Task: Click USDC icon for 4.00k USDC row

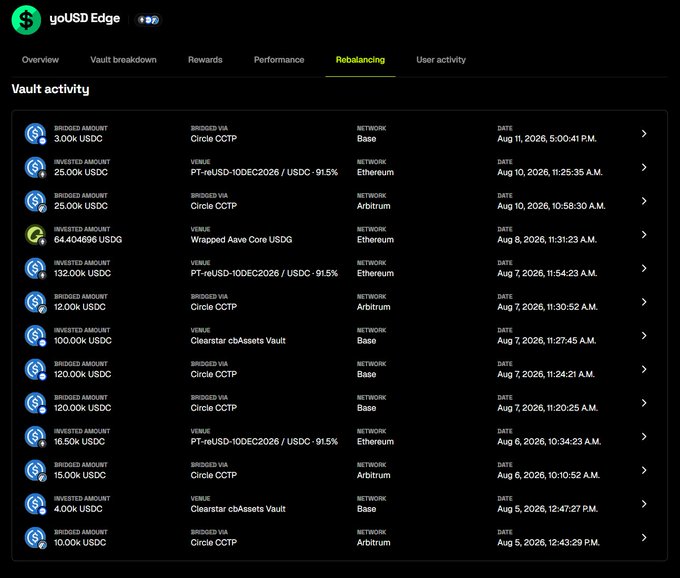Action: [x=35, y=504]
